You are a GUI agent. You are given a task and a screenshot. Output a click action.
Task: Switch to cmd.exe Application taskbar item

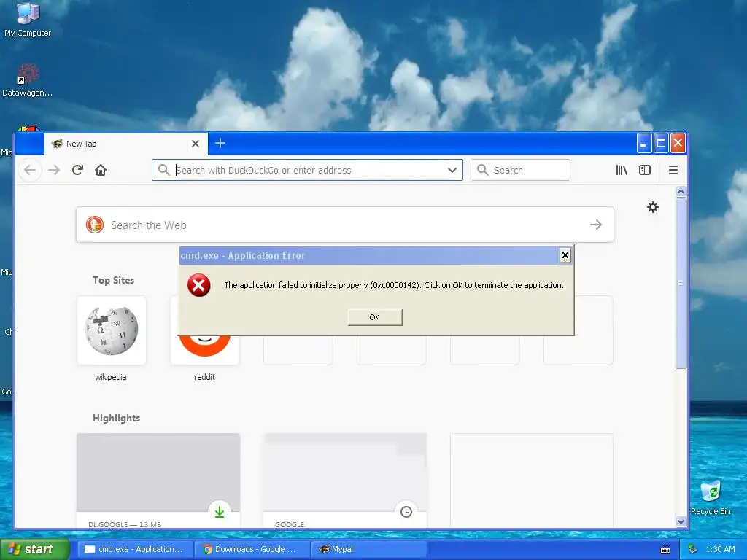tap(135, 549)
